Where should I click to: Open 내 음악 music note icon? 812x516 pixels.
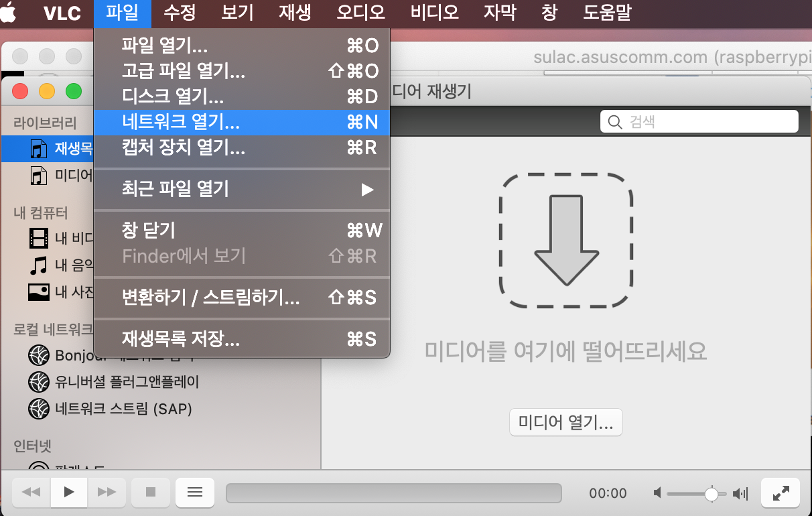tap(39, 265)
